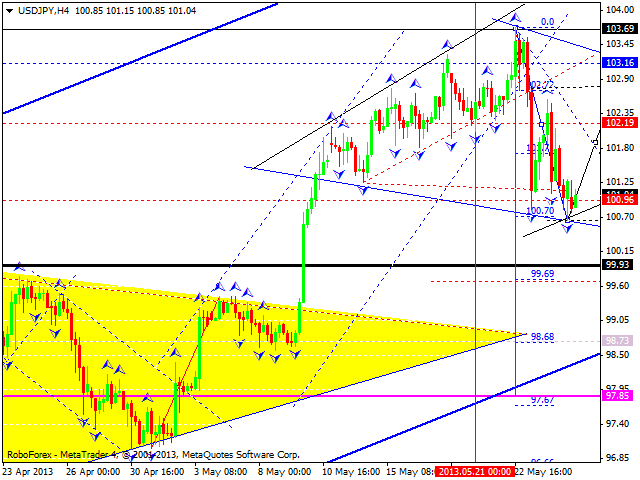Click the red 102.19 price level label
The image size is (640, 480).
pos(620,122)
